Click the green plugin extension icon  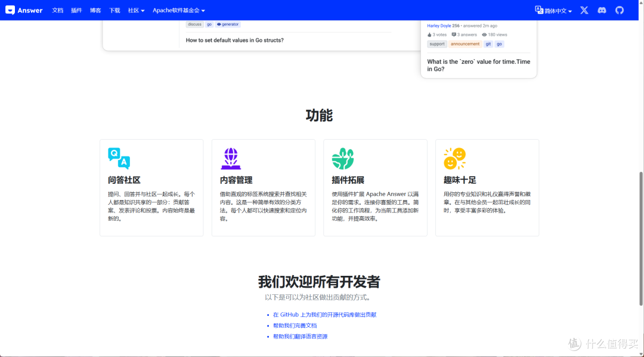click(342, 159)
